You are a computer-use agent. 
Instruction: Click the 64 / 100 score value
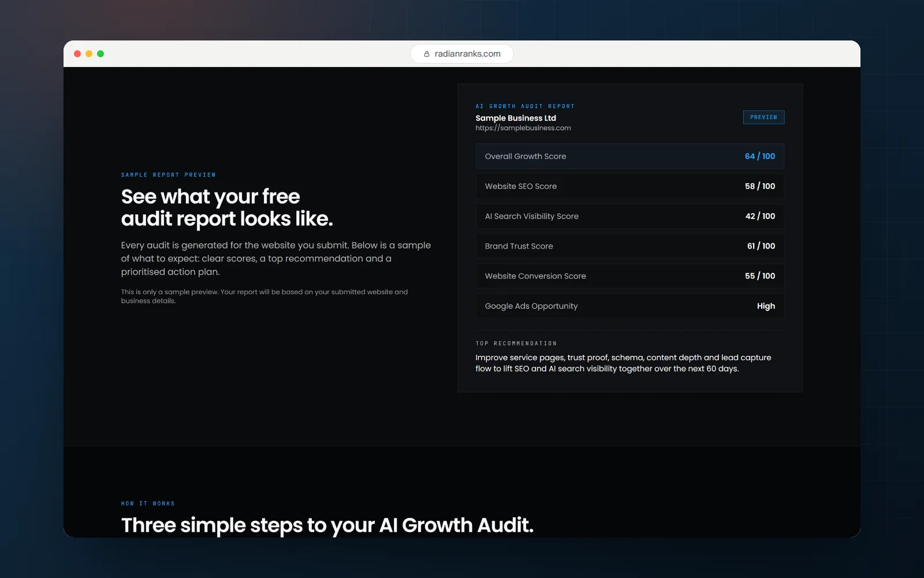tap(760, 156)
